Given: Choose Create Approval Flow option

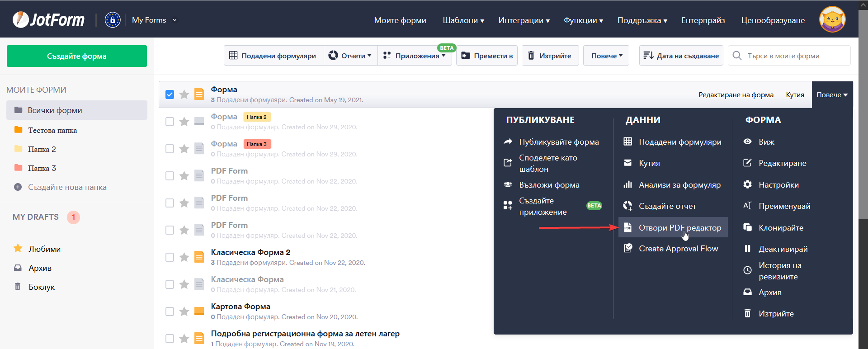Looking at the screenshot, I should pos(678,248).
